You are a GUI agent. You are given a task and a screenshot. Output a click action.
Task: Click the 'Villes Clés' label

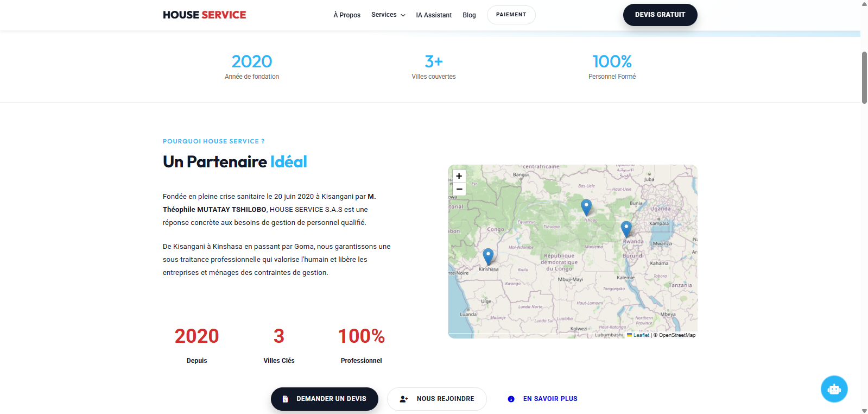[279, 361]
